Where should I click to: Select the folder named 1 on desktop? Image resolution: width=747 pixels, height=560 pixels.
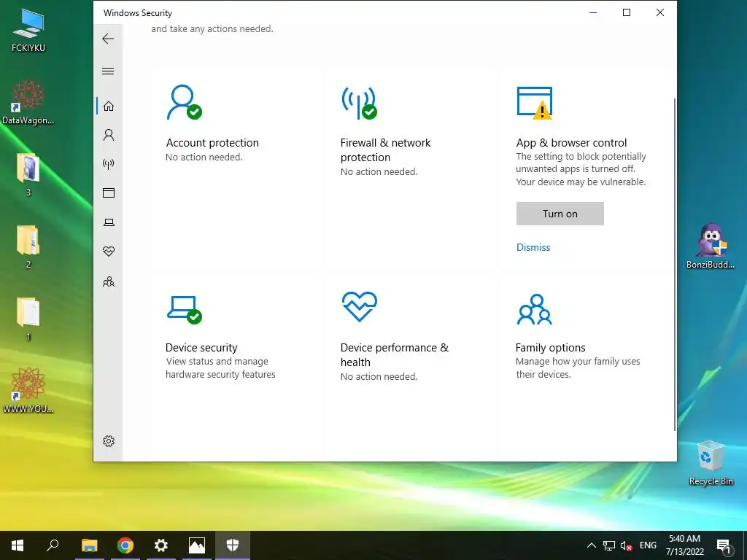point(28,319)
